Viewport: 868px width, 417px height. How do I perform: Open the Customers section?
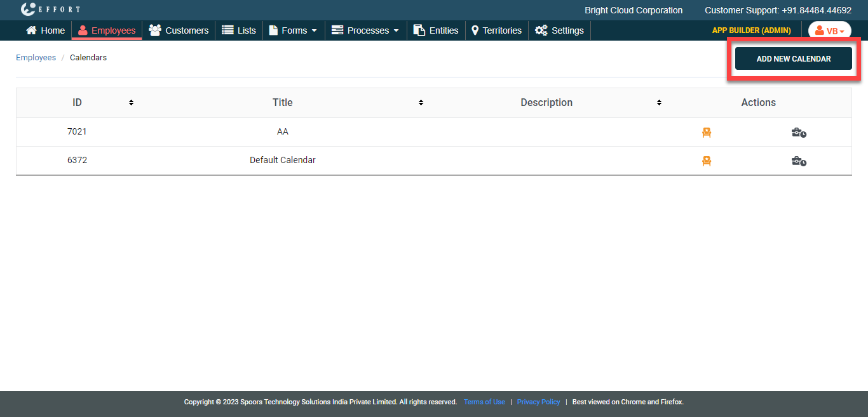[x=179, y=30]
